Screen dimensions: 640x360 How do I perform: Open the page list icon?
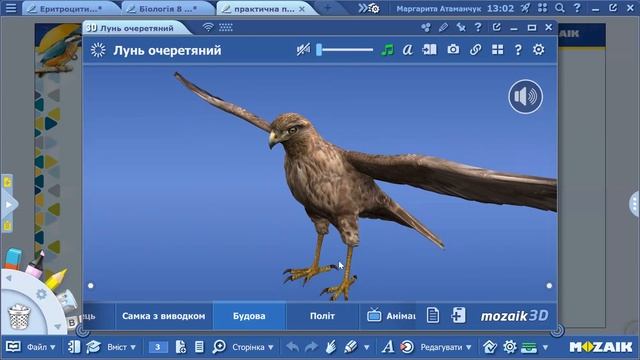point(199,347)
